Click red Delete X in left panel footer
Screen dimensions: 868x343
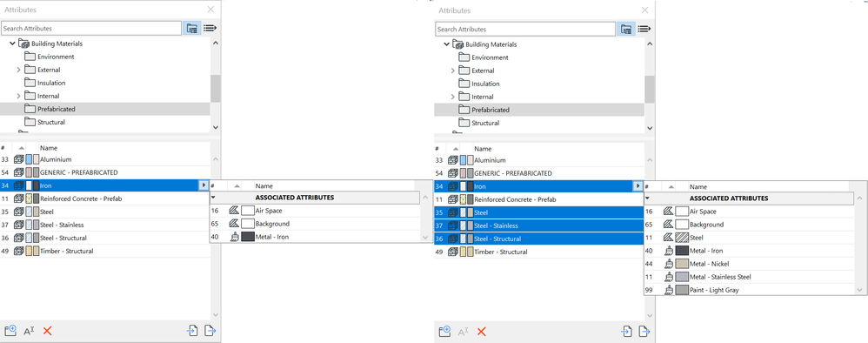pyautogui.click(x=48, y=331)
